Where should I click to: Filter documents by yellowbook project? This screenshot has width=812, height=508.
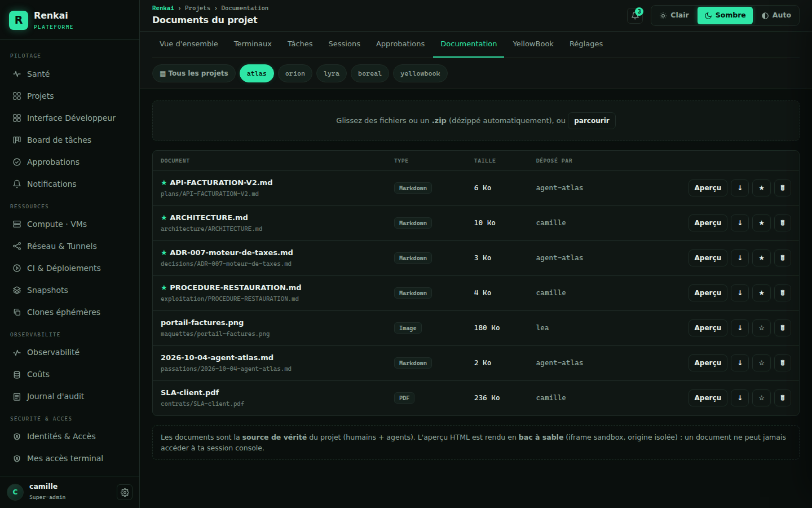point(420,73)
